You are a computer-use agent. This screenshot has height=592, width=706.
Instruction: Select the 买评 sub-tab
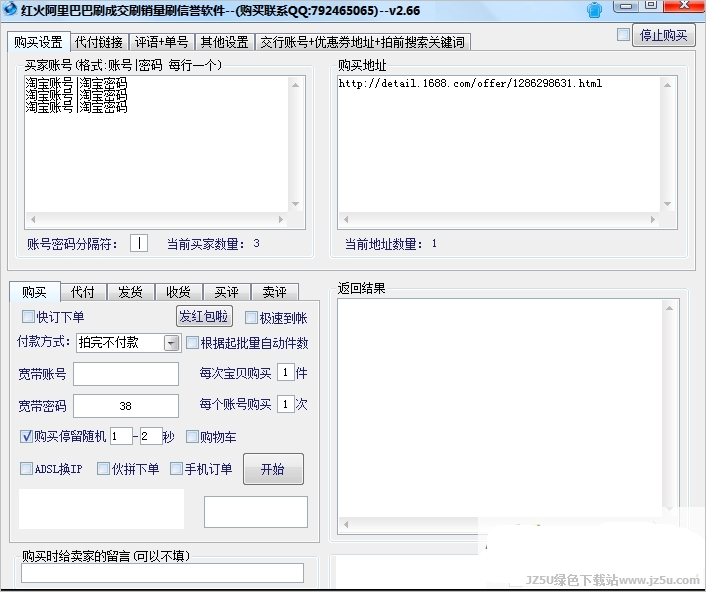pos(226,292)
